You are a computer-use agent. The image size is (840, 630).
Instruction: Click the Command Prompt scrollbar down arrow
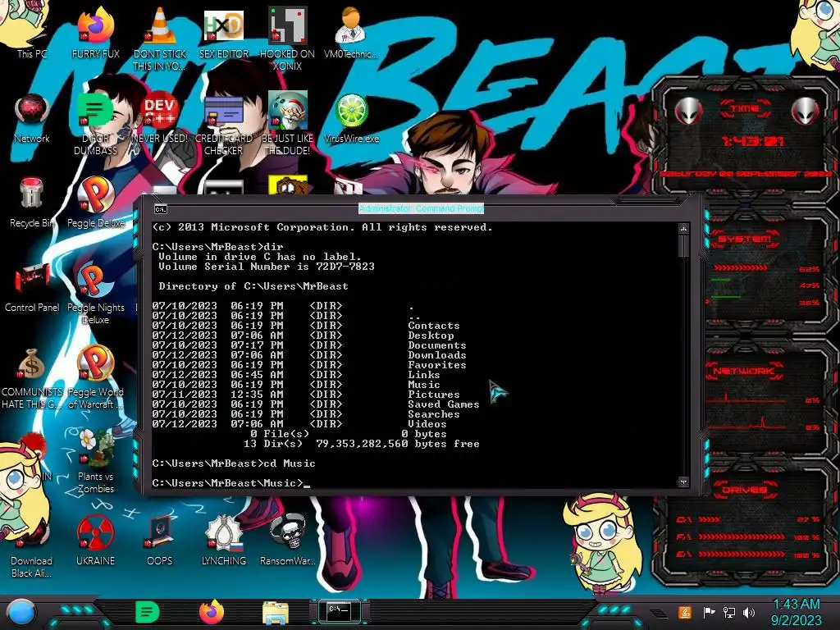tap(683, 482)
